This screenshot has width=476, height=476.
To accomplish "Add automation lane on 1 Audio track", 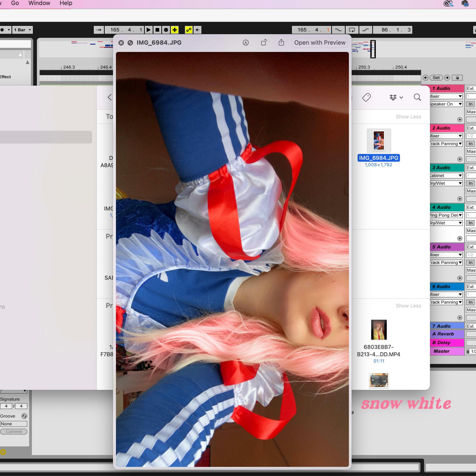I will pos(460,119).
